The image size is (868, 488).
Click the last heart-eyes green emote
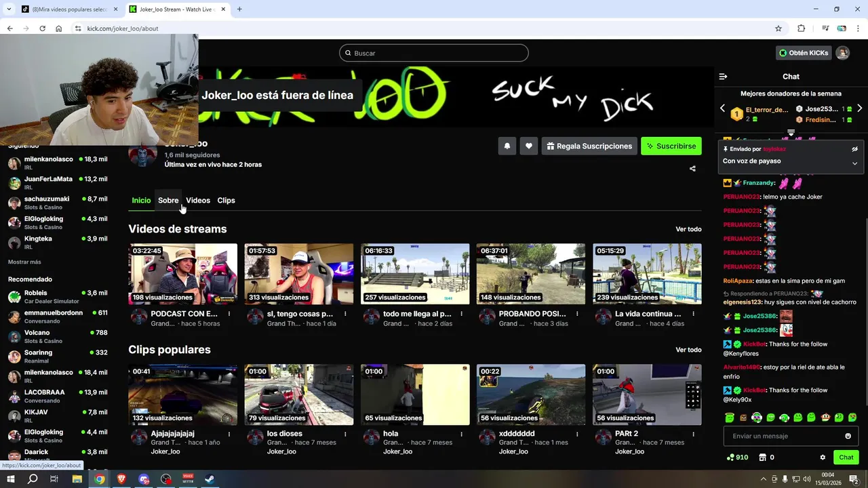(x=852, y=418)
